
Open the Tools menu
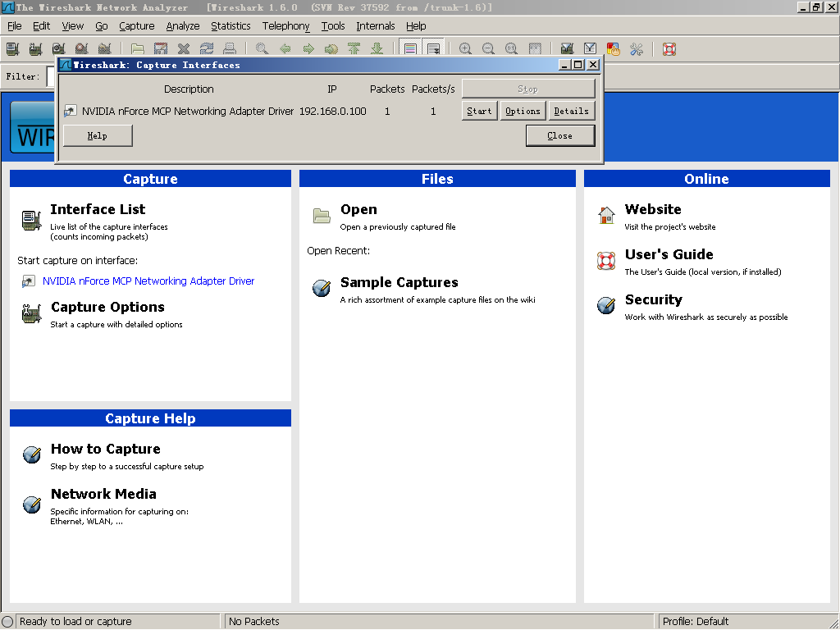point(333,25)
